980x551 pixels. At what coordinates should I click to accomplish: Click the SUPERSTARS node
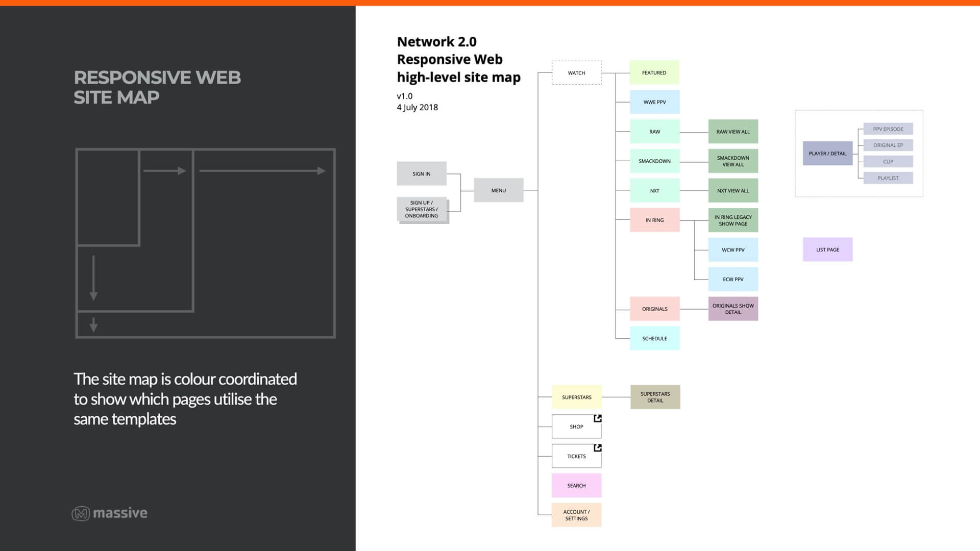click(x=577, y=397)
